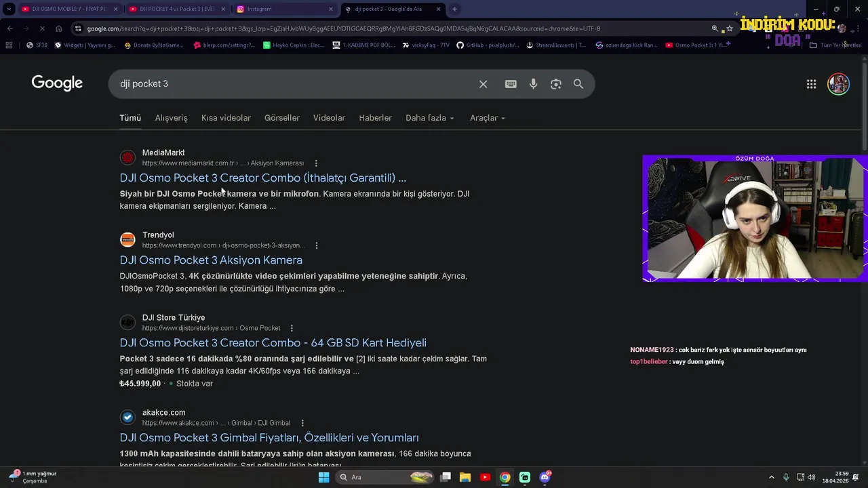Click the MediaMarkt site favicon
This screenshot has height=488, width=868.
click(127, 158)
